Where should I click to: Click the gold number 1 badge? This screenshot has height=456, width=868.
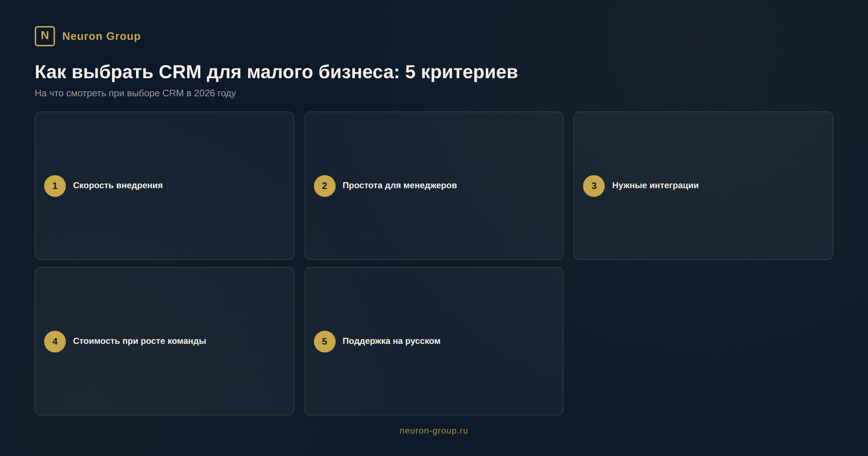55,186
